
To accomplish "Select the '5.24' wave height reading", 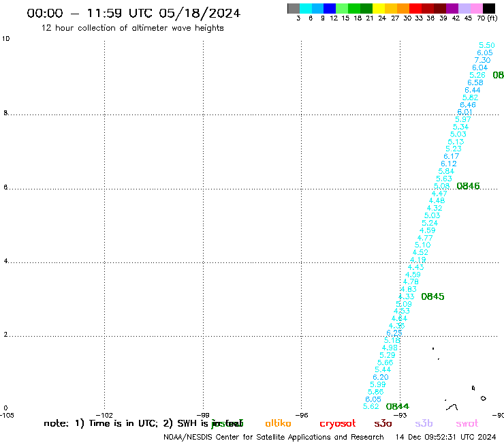I will point(430,223).
